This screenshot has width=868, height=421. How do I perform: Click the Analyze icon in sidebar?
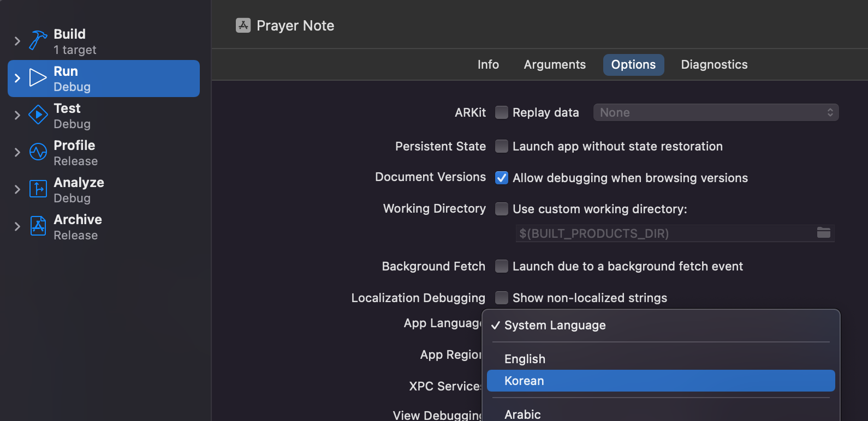tap(38, 189)
